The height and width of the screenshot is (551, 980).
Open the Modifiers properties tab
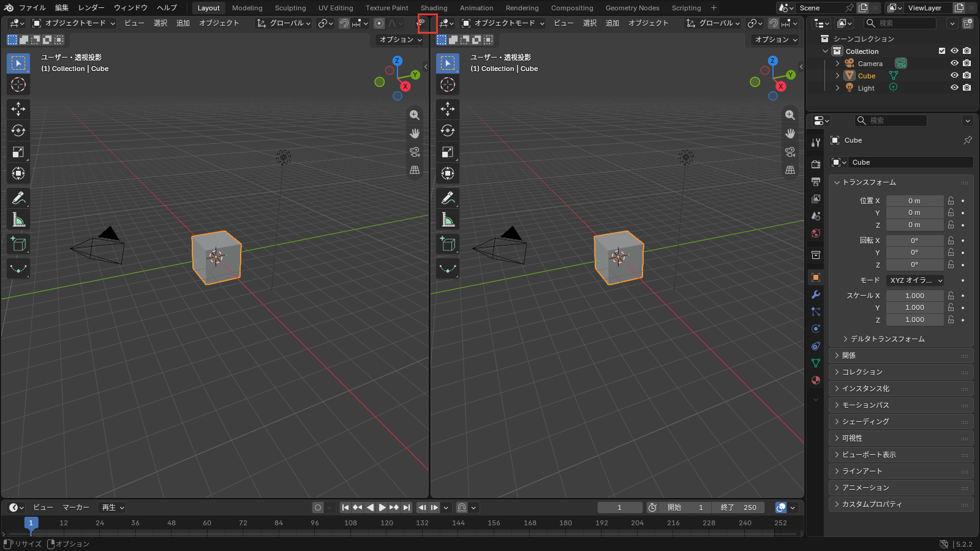tap(816, 294)
